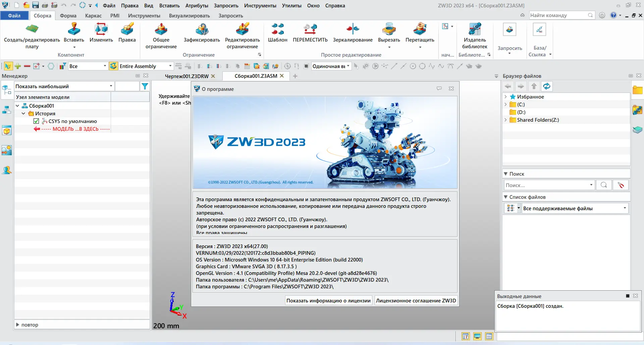Open Редактировать ограничение tool
The height and width of the screenshot is (345, 644).
pyautogui.click(x=242, y=29)
